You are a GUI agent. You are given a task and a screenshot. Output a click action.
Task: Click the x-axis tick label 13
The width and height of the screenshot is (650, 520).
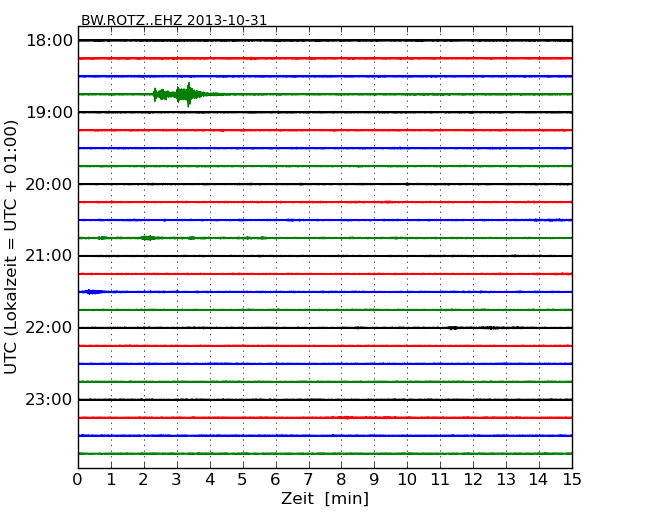click(x=506, y=479)
